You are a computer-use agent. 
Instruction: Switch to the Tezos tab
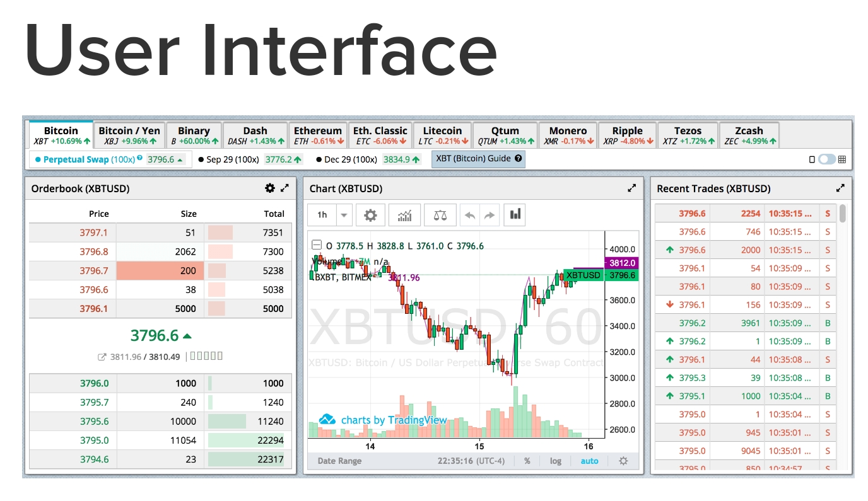[688, 135]
